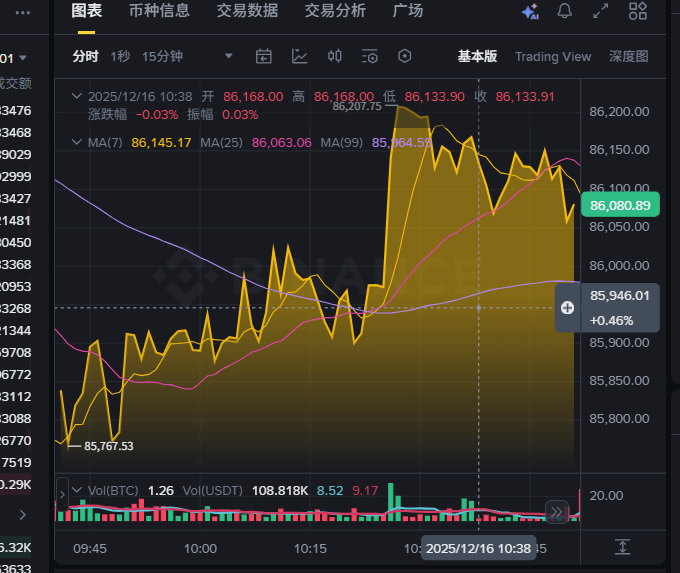Open the AI assistant sparkle icon

point(530,11)
